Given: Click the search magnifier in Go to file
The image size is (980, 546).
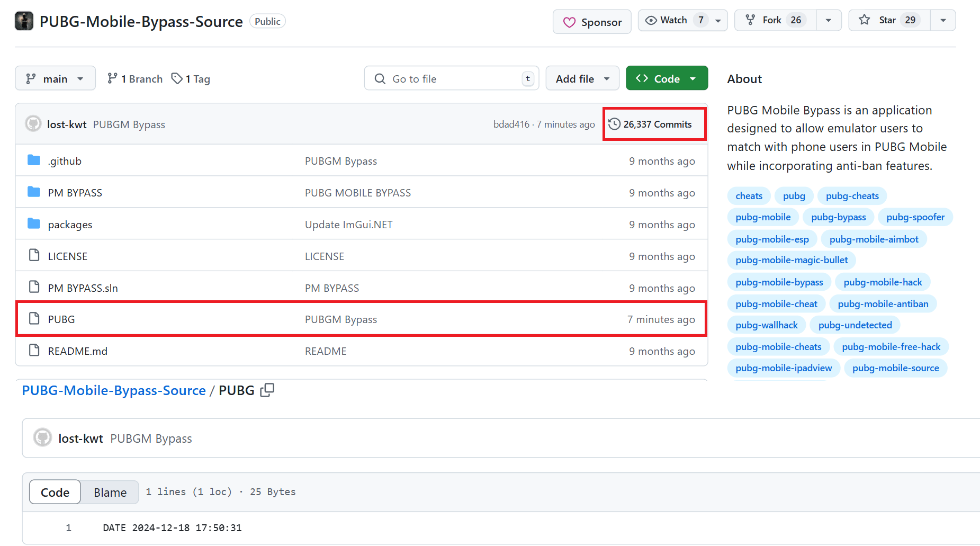Looking at the screenshot, I should (x=379, y=78).
